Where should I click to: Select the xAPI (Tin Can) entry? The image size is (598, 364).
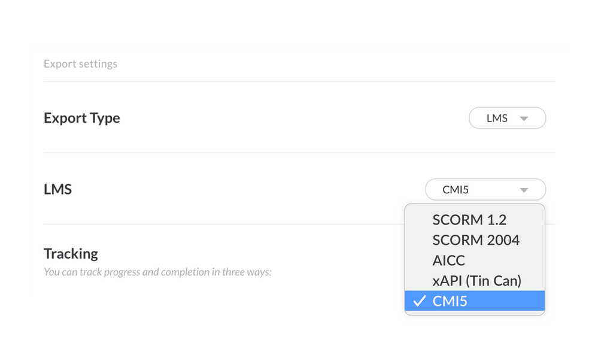point(476,281)
